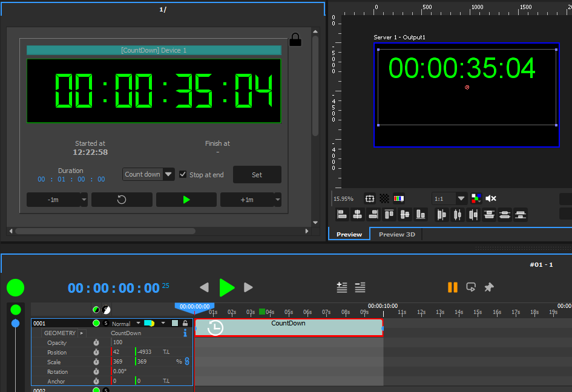Align vertical centers of the layers

coord(405,214)
